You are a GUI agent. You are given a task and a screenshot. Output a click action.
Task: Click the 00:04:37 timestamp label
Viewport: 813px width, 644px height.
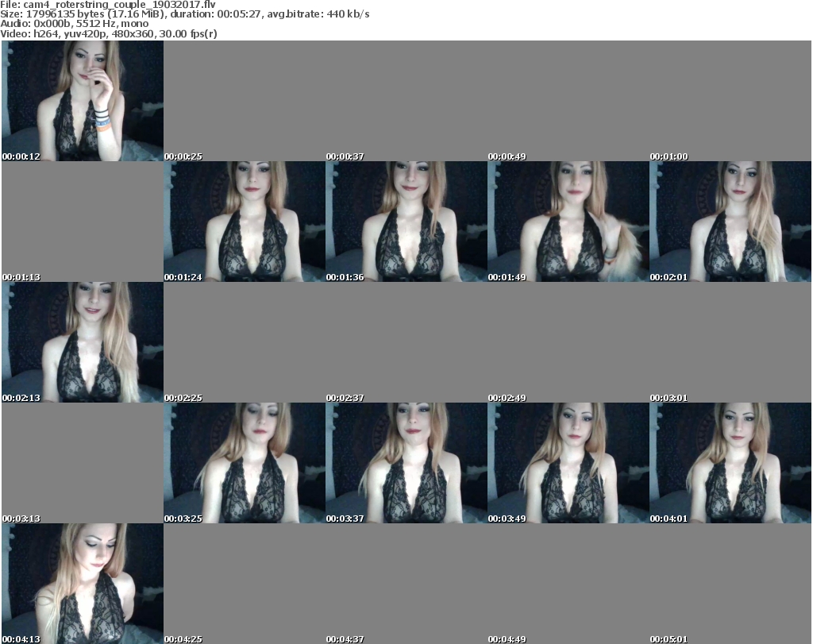345,639
